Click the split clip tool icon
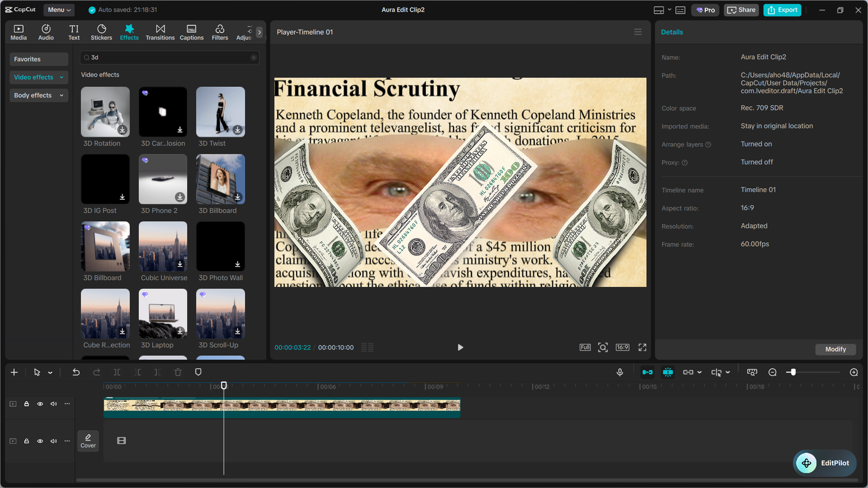Image resolution: width=868 pixels, height=488 pixels. coord(117,373)
